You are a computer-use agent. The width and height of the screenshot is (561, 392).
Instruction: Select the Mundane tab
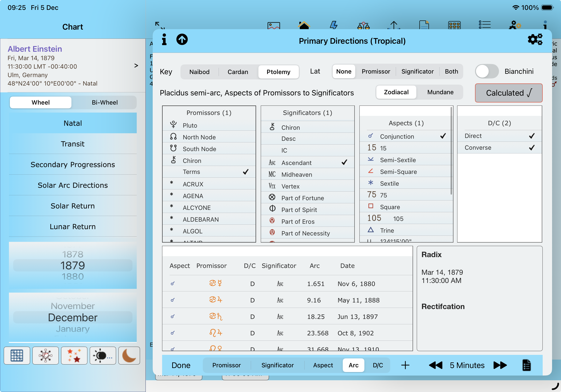[440, 92]
